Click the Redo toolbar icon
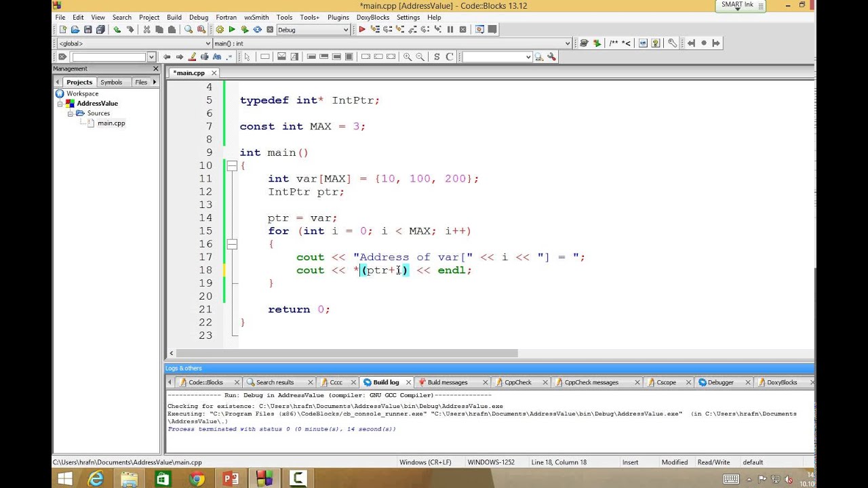The height and width of the screenshot is (488, 868). [x=130, y=29]
